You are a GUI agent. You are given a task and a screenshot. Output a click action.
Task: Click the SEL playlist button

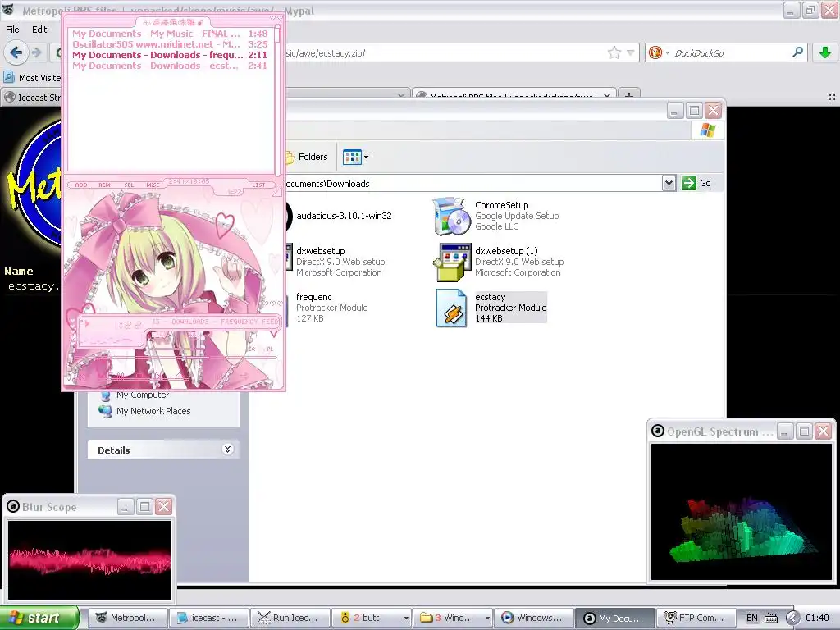[129, 185]
